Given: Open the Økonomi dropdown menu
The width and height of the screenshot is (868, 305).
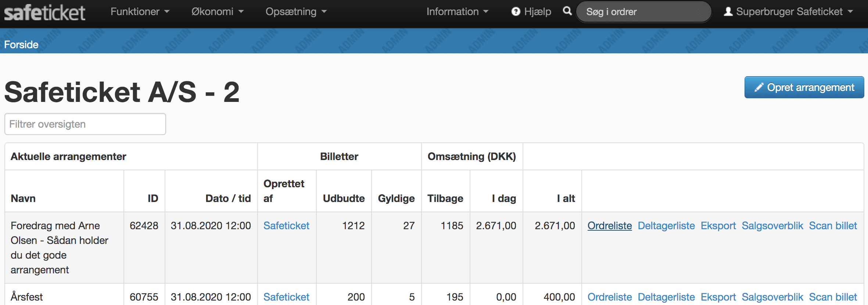Looking at the screenshot, I should [218, 12].
